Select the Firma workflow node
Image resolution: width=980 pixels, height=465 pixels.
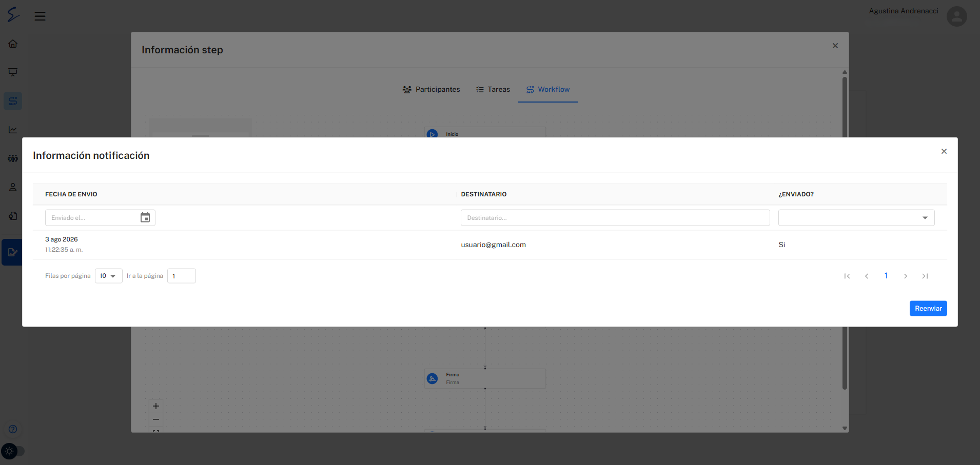coord(485,378)
